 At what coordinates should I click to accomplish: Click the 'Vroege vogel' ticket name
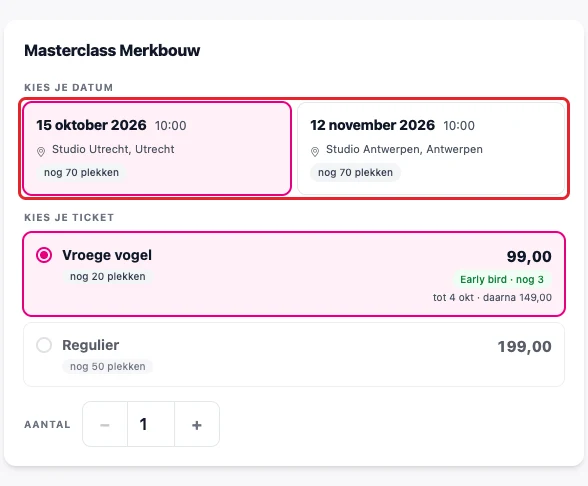click(107, 255)
